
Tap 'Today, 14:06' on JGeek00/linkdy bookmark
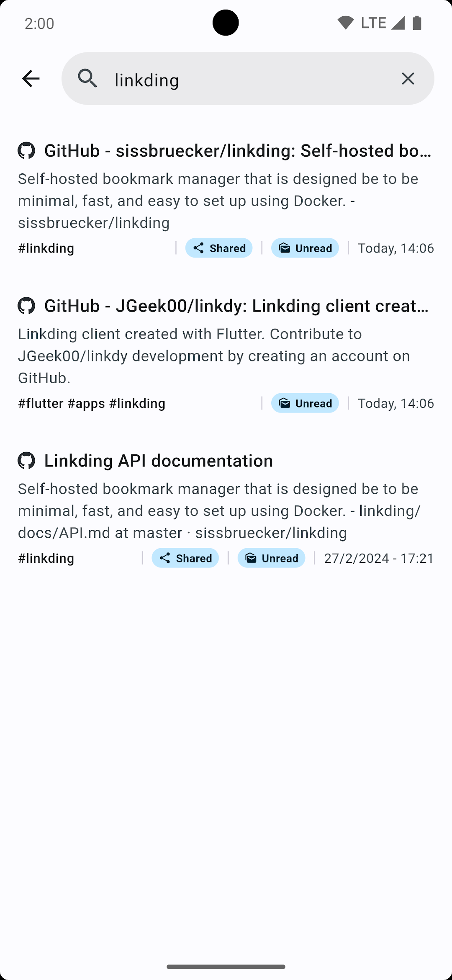pos(395,403)
